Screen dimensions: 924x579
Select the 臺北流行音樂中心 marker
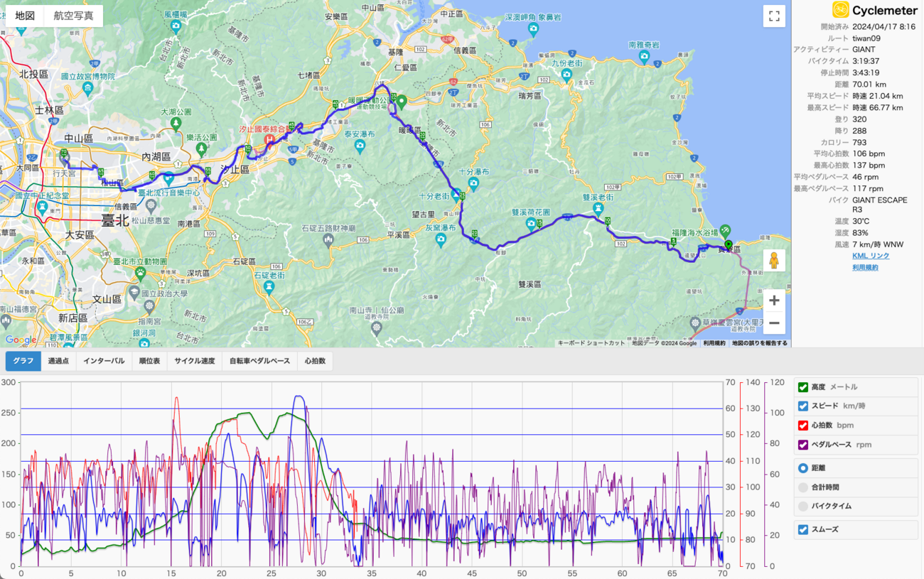pyautogui.click(x=169, y=178)
